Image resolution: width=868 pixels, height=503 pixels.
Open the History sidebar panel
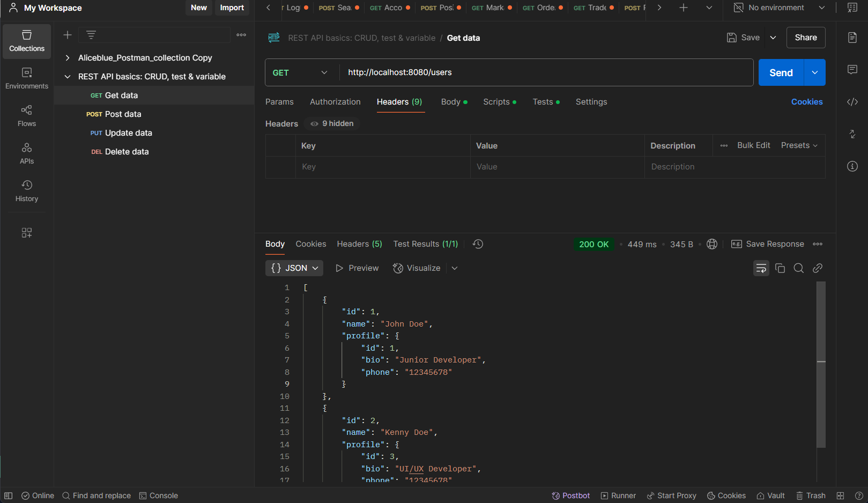[x=27, y=191]
